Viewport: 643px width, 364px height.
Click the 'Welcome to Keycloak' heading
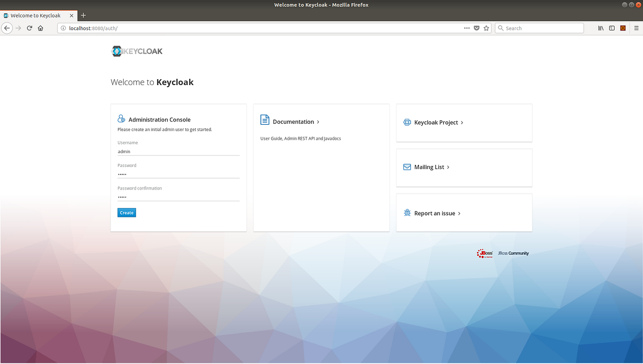point(152,82)
